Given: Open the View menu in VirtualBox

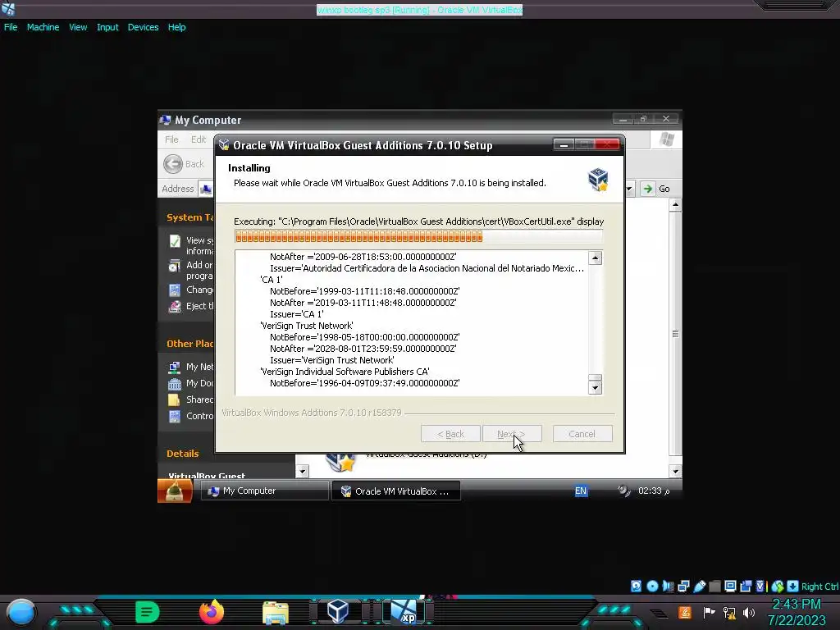Looking at the screenshot, I should pos(78,27).
